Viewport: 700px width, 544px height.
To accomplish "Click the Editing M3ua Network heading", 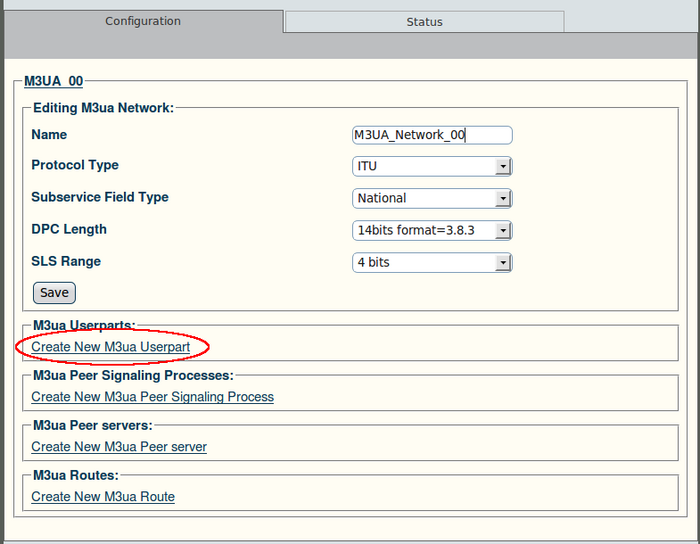I will (x=103, y=108).
